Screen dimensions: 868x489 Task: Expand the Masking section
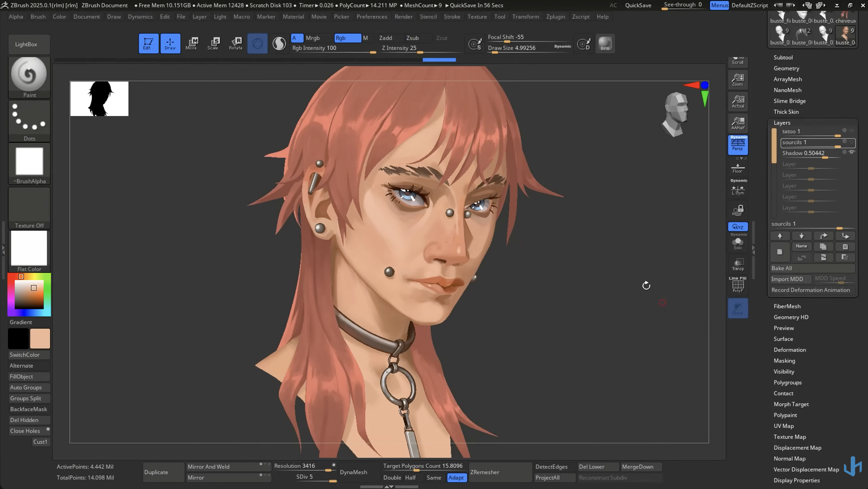coord(784,361)
